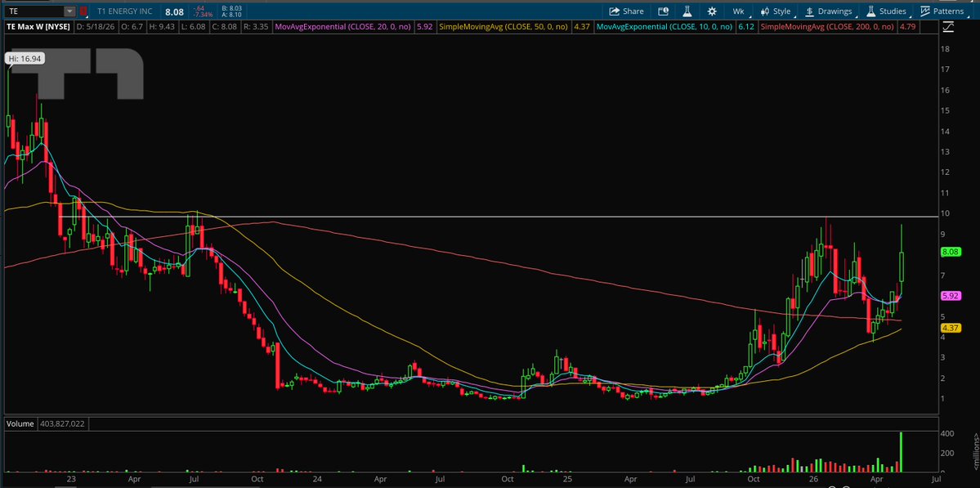The image size is (980, 488).
Task: Click the volume value 403,827,022
Action: [x=61, y=423]
